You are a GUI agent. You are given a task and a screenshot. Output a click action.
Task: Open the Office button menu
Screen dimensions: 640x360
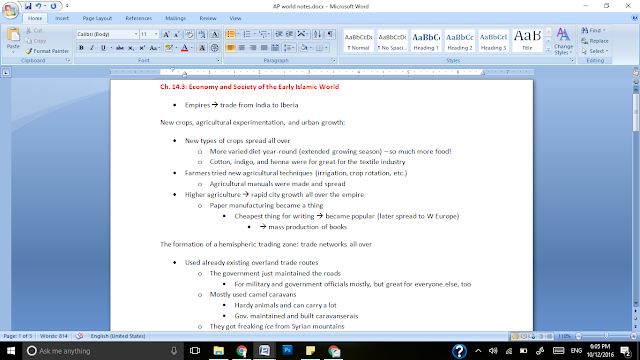pyautogui.click(x=10, y=10)
